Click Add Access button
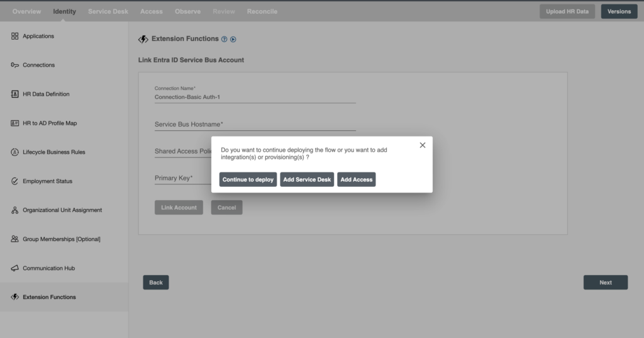Viewport: 644px width, 338px height. 357,179
